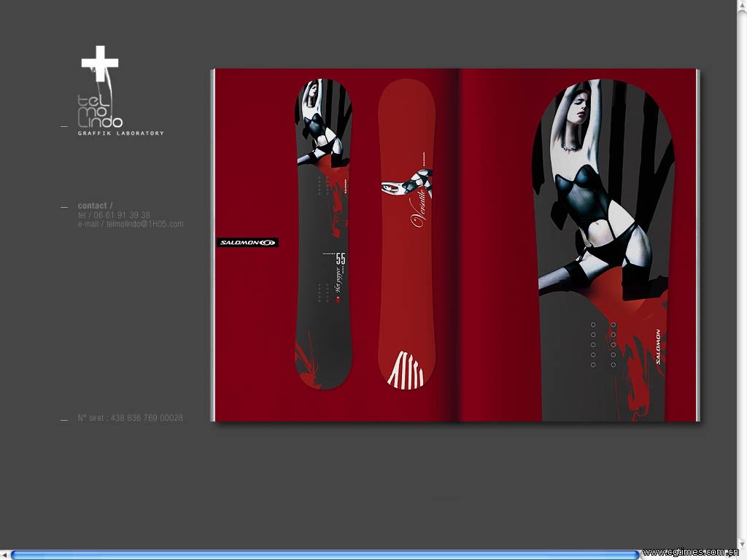747x560 pixels.
Task: Click the dash marker beside the siret number
Action: click(64, 420)
